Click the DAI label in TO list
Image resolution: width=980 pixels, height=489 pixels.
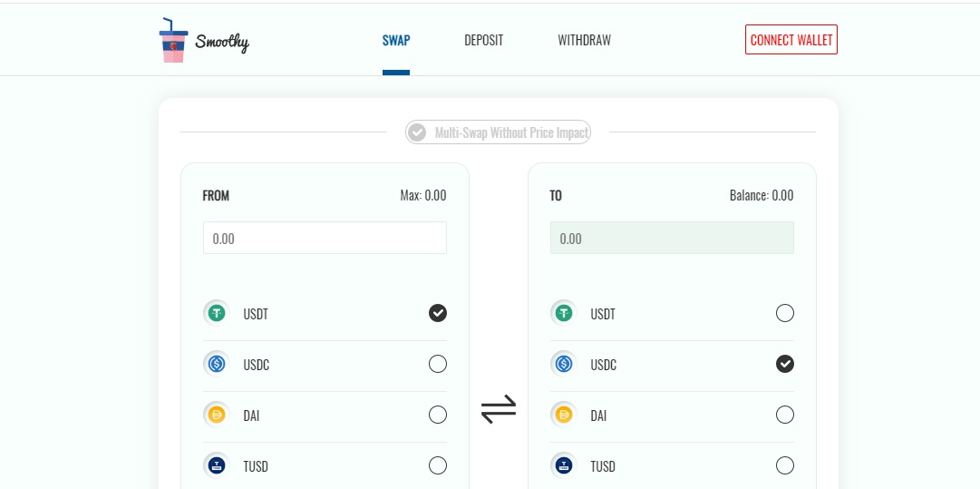coord(598,416)
